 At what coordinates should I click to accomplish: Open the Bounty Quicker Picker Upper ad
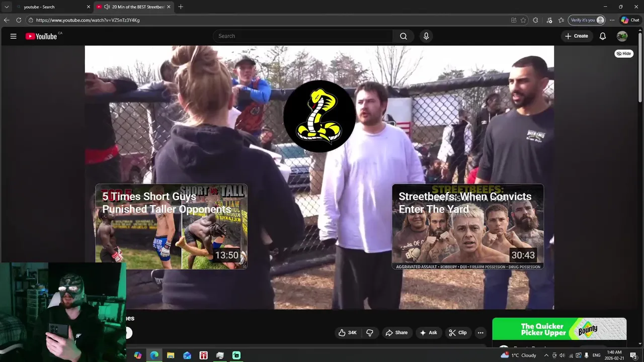tap(559, 329)
